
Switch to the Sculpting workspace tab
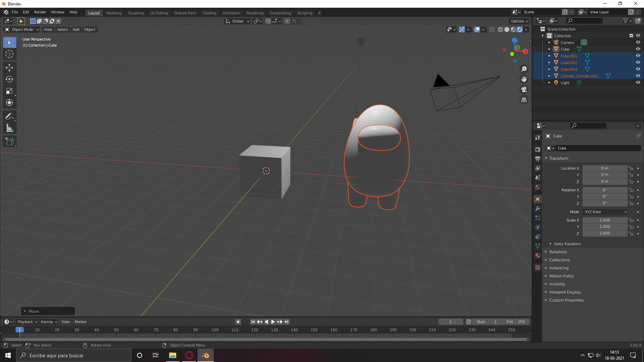[136, 13]
